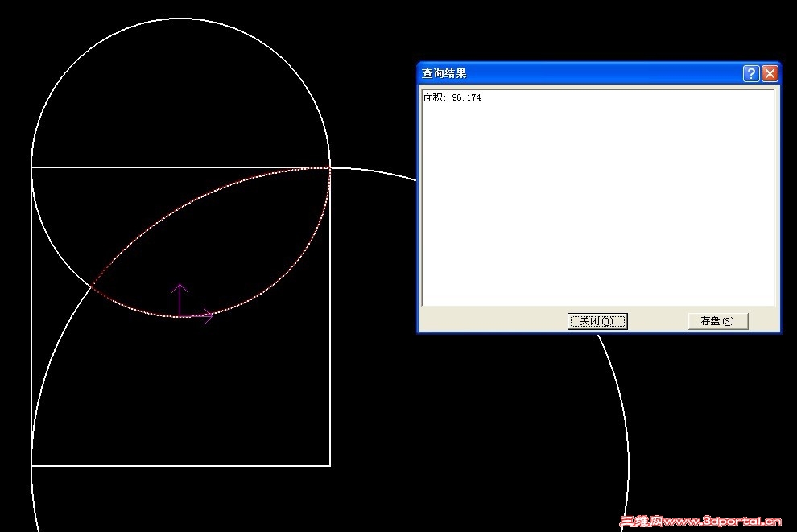797x532 pixels.
Task: Click the magenta coordinate axis icon
Action: [191, 304]
